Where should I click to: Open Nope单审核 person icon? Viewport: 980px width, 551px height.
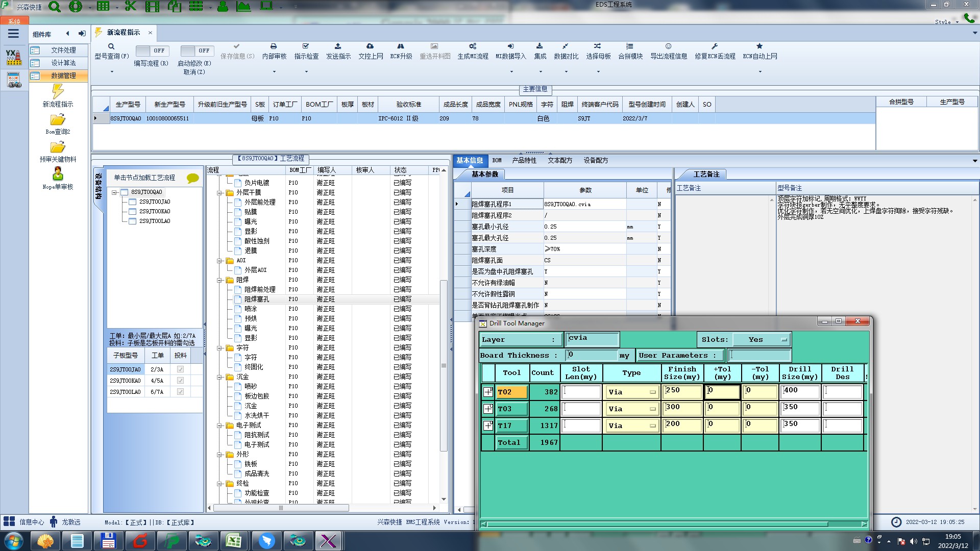[x=58, y=174]
